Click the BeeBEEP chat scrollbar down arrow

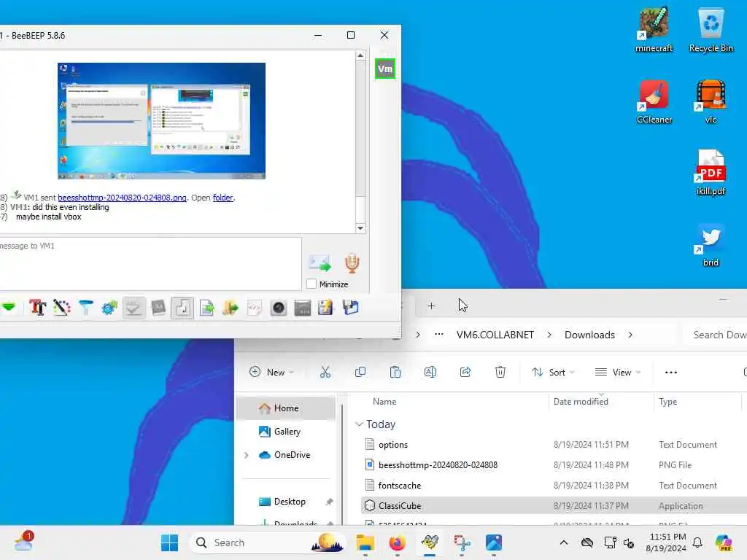pos(360,228)
